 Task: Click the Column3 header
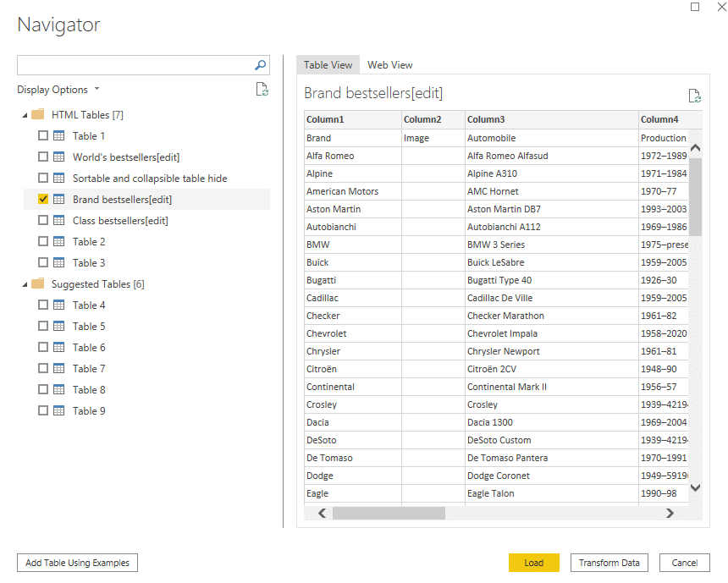(552, 119)
